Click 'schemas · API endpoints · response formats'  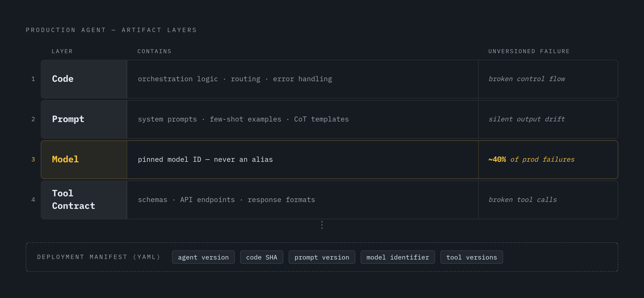[x=226, y=200]
